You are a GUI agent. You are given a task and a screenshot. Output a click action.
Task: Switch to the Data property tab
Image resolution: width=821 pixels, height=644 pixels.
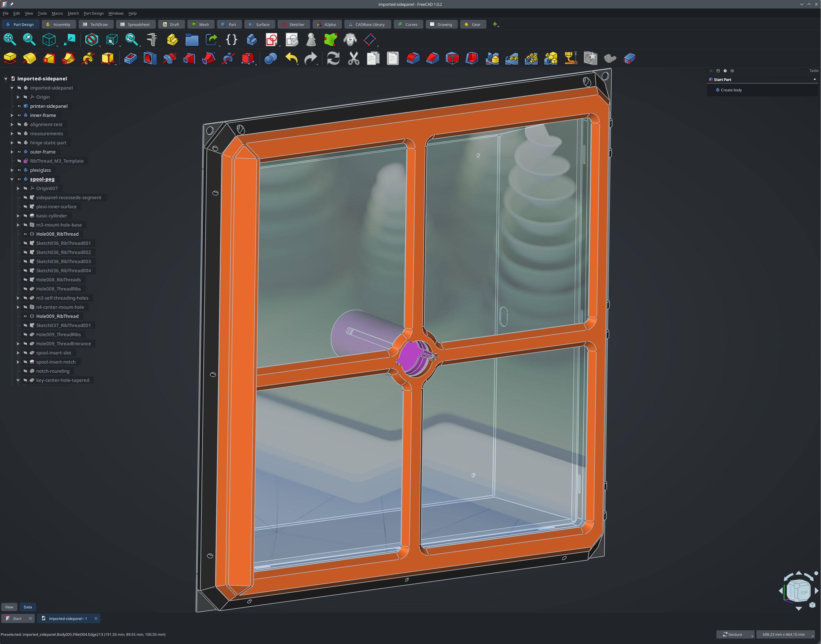pos(27,607)
